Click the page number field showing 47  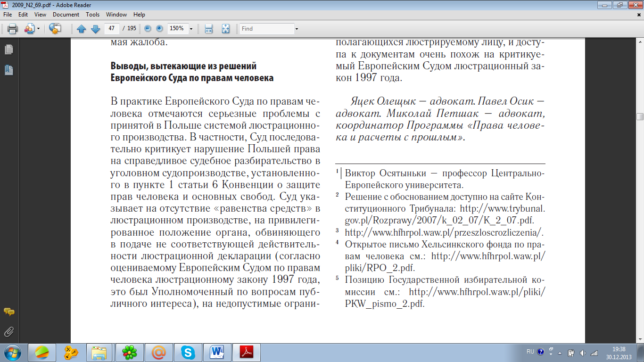point(112,28)
